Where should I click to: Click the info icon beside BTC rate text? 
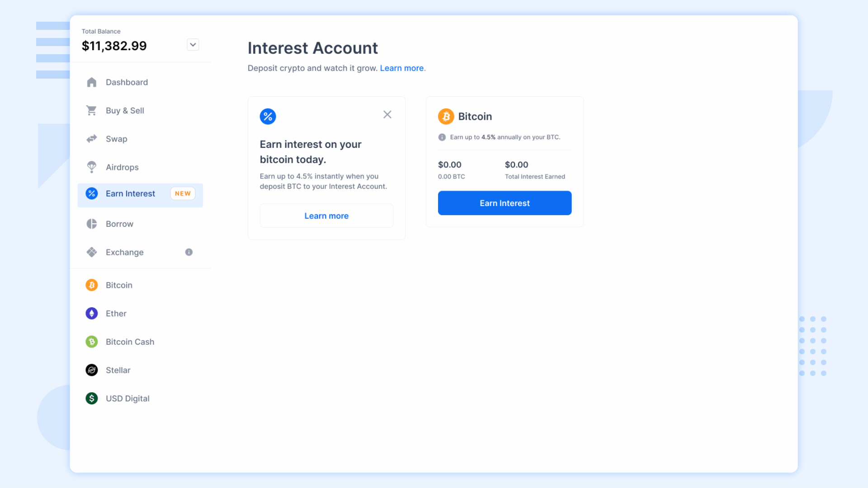(442, 137)
